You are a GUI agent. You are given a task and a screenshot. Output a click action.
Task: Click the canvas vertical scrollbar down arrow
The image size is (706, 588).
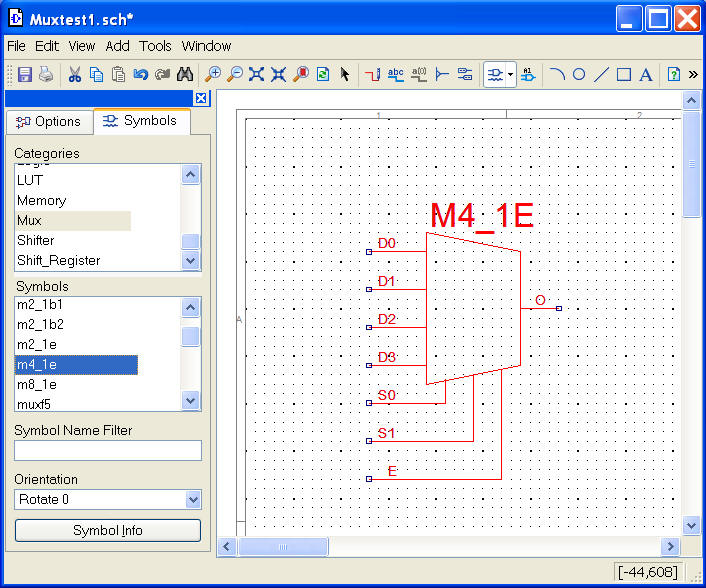pyautogui.click(x=691, y=525)
